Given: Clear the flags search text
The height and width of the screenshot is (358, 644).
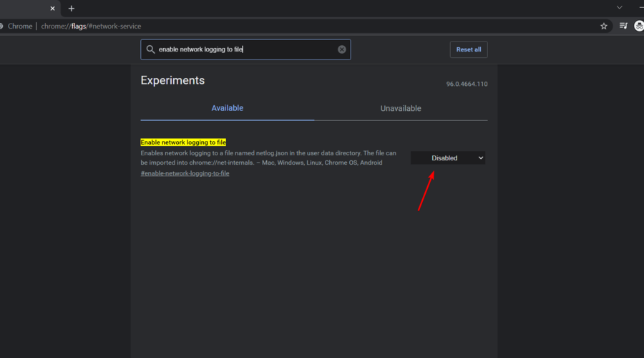Looking at the screenshot, I should 342,49.
